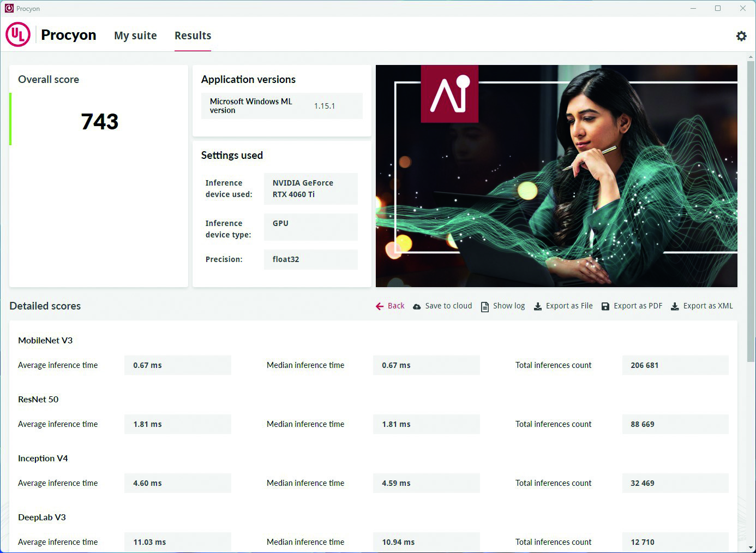This screenshot has width=756, height=553.
Task: Click the Show log document icon
Action: pyautogui.click(x=484, y=306)
